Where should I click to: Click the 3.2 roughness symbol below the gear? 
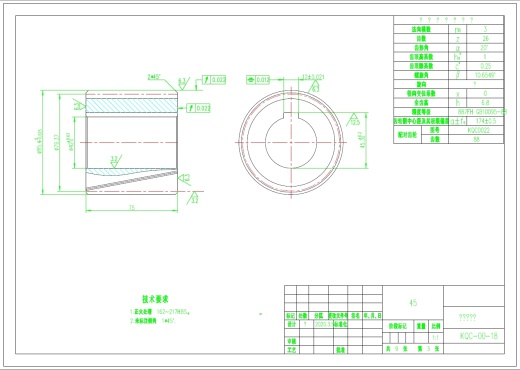click(194, 197)
